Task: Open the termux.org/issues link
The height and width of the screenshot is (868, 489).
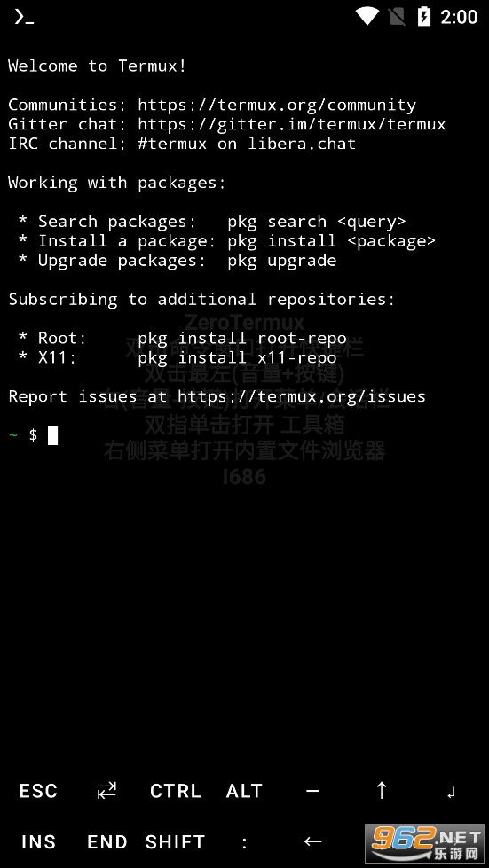Action: 302,396
